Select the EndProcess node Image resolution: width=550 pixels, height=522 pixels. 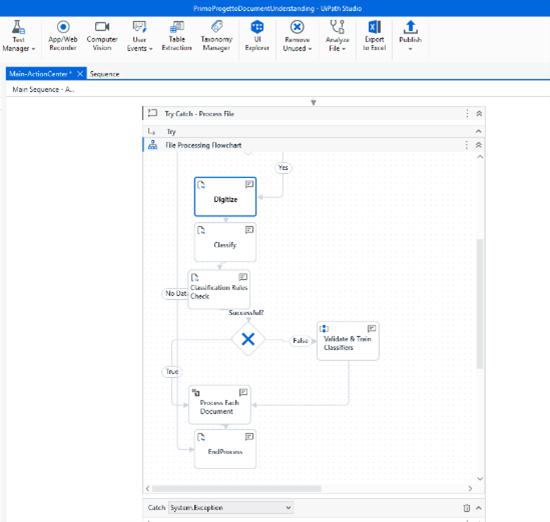(225, 449)
